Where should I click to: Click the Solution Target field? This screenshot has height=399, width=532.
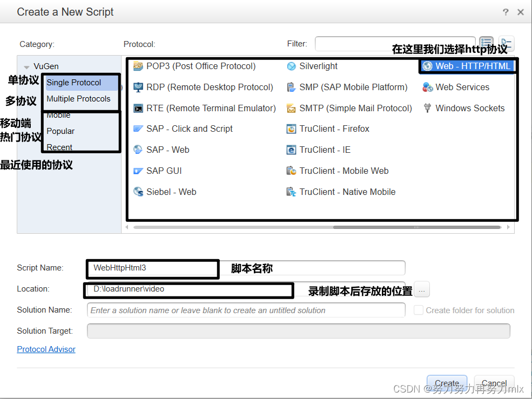click(x=299, y=331)
